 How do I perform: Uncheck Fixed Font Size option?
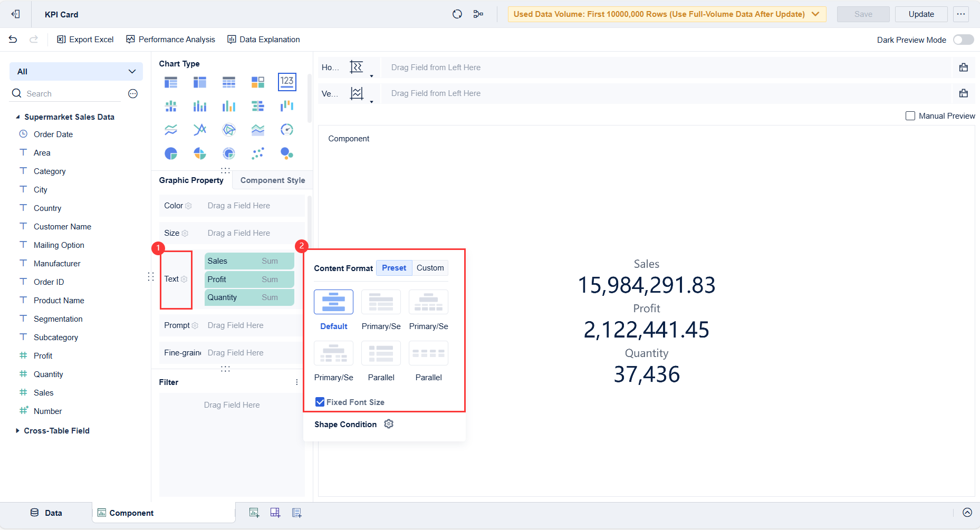click(320, 401)
